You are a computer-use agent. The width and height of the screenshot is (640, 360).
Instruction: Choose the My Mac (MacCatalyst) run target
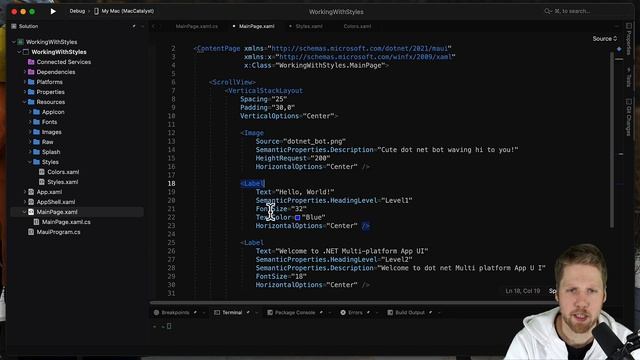pyautogui.click(x=124, y=11)
